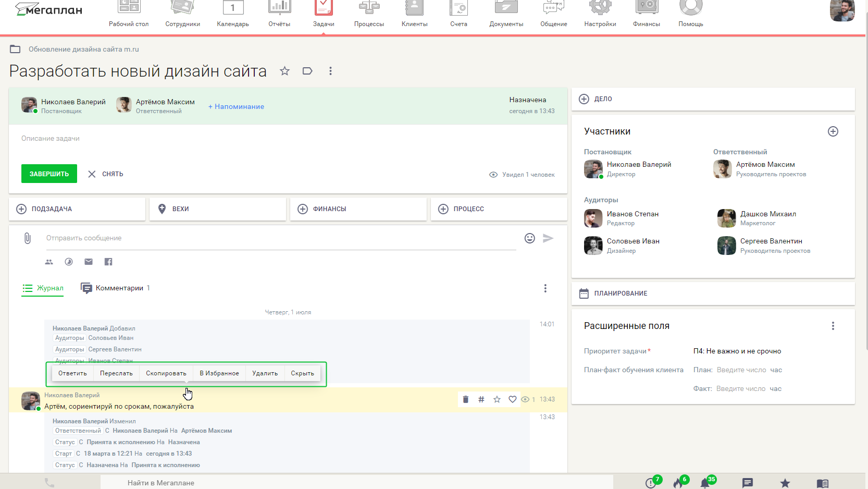Click the people group icon under message field
The width and height of the screenshot is (868, 489).
[49, 262]
